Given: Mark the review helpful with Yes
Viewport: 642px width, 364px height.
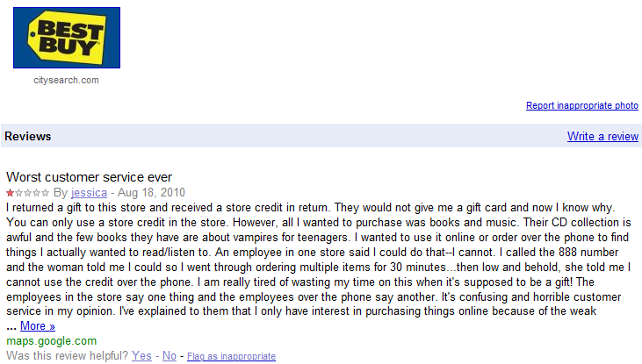Looking at the screenshot, I should click(x=141, y=355).
